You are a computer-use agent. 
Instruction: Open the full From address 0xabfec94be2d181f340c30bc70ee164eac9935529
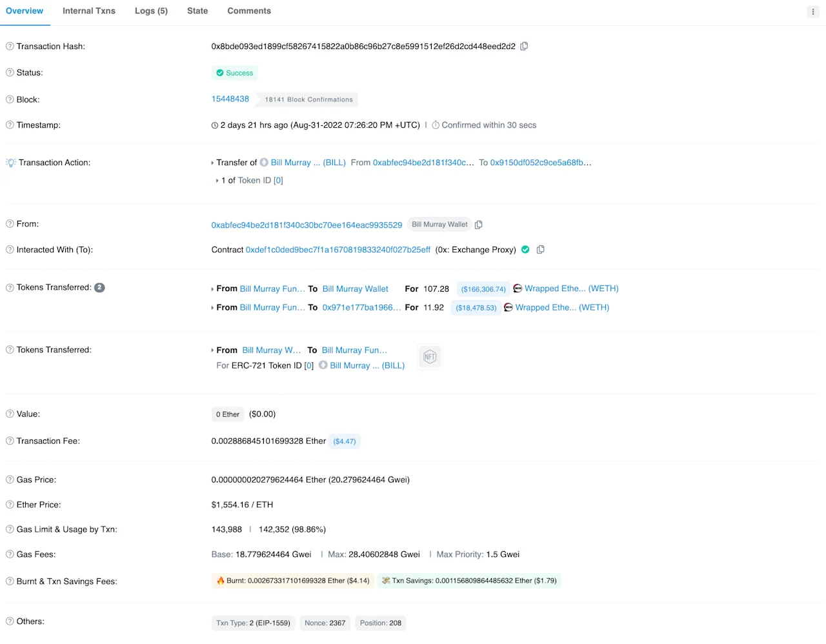tap(307, 225)
